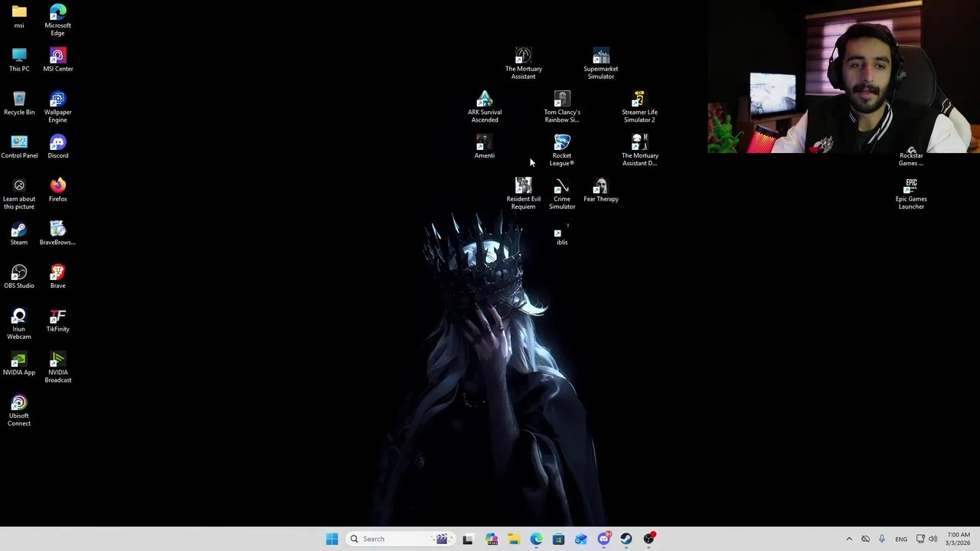Select Epic Games Launcher shortcut
This screenshot has height=551, width=980.
point(911,194)
